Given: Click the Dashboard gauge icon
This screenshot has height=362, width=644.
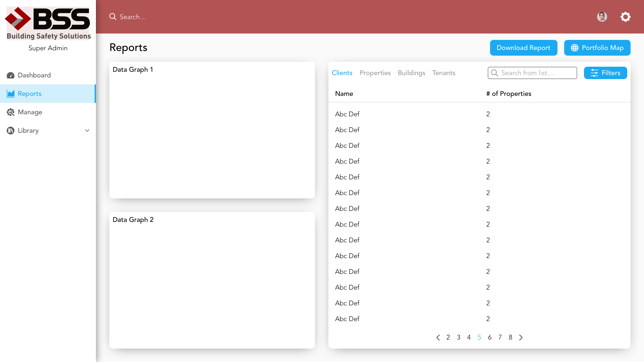Looking at the screenshot, I should click(x=10, y=75).
